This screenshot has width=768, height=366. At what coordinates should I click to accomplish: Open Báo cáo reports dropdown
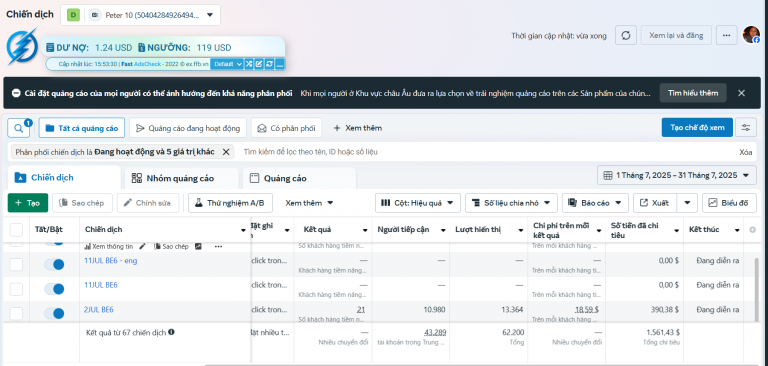point(595,203)
